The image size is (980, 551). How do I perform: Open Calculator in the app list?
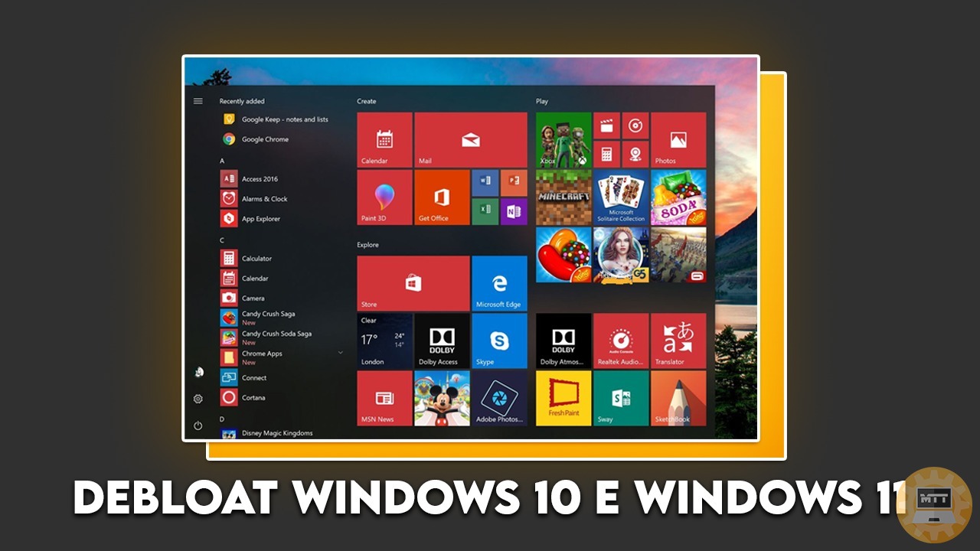pos(247,259)
